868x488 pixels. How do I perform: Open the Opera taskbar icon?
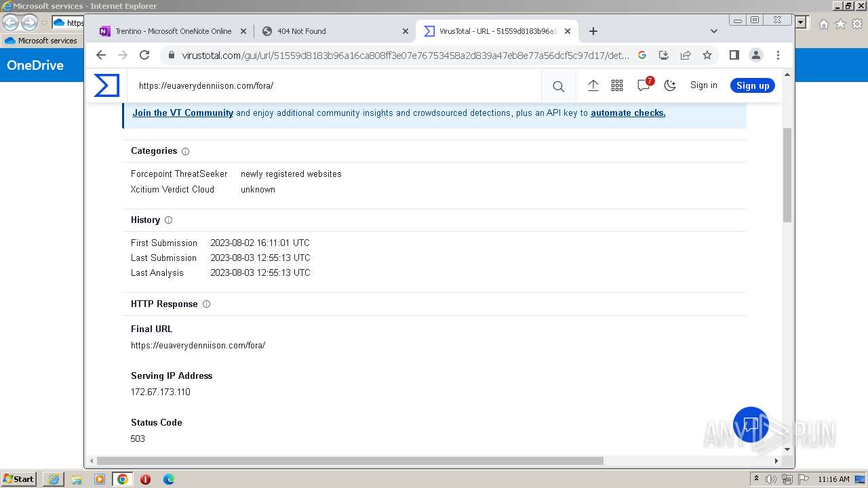click(145, 479)
